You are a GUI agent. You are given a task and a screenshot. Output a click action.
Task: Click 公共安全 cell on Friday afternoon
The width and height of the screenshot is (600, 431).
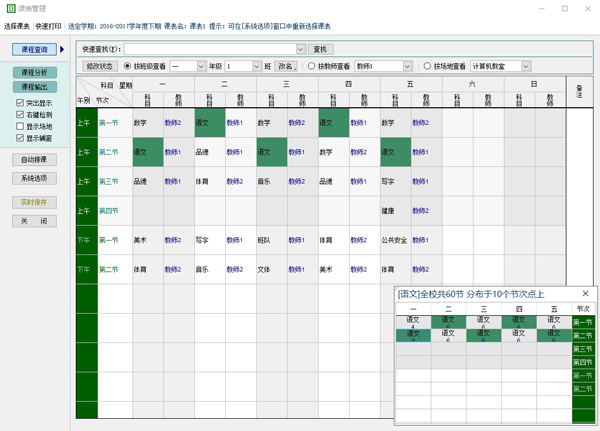coord(396,240)
